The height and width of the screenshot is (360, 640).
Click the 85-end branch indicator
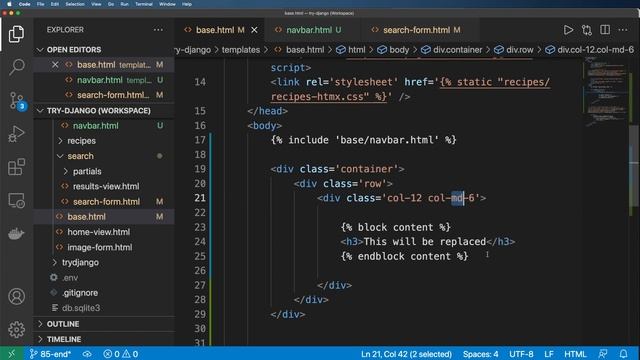click(x=50, y=354)
